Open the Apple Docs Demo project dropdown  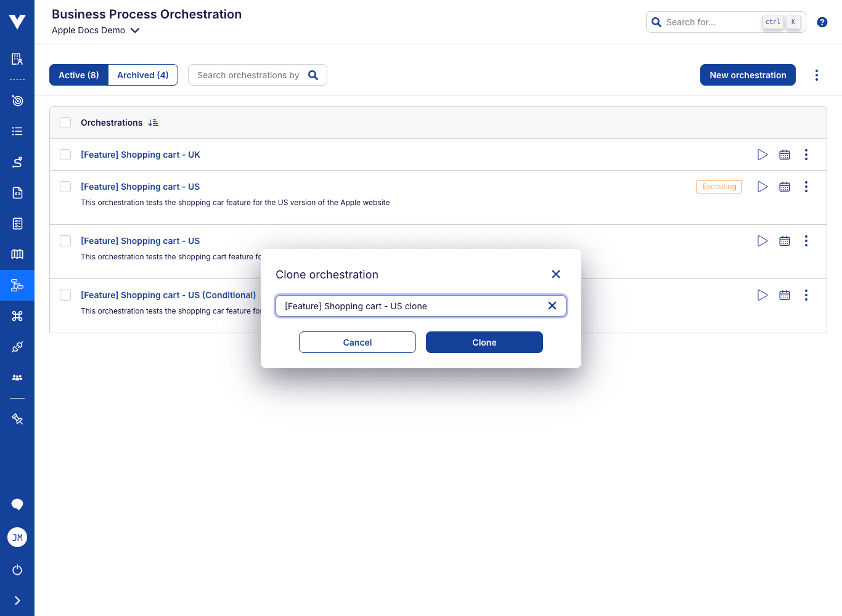96,30
